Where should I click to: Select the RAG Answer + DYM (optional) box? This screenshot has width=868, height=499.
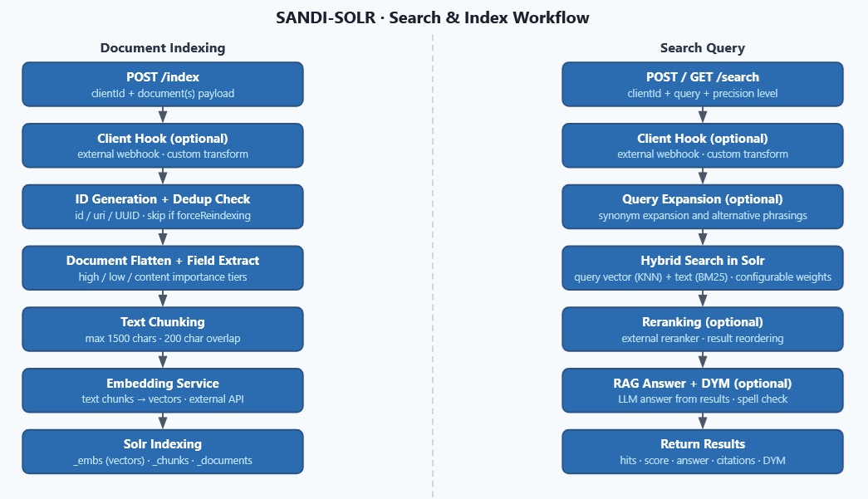[703, 390]
